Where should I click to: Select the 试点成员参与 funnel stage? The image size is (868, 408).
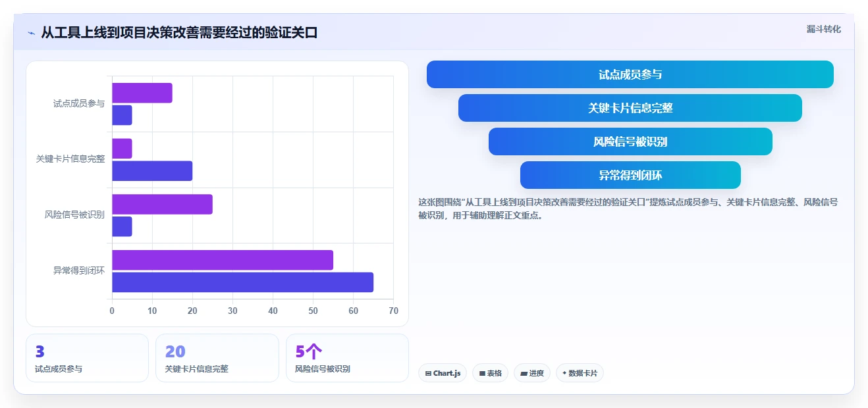630,74
